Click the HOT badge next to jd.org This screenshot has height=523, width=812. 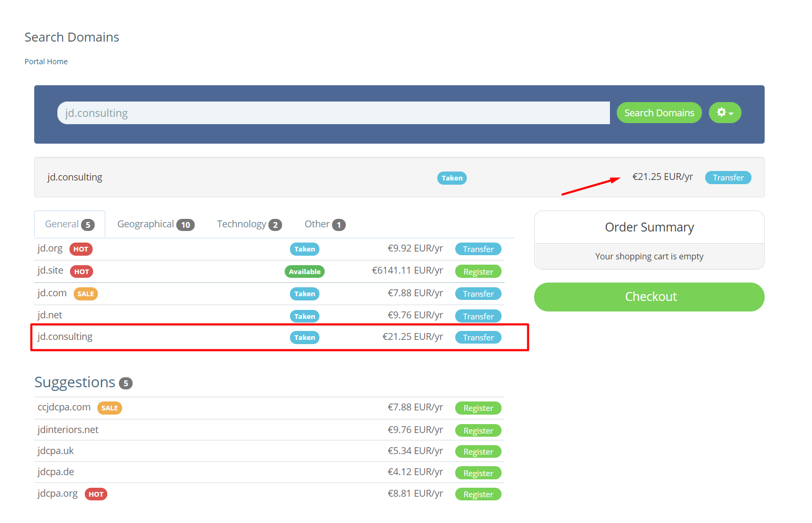[x=81, y=249]
